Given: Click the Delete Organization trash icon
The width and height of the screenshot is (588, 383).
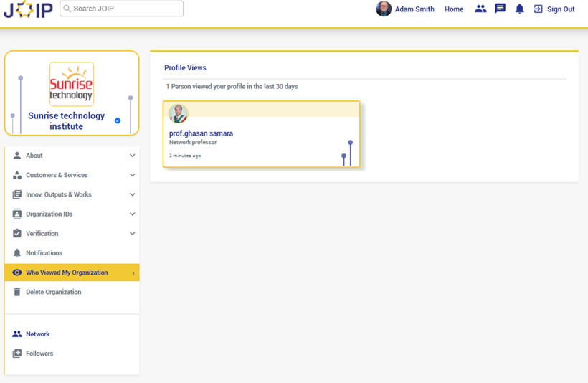Looking at the screenshot, I should click(17, 292).
